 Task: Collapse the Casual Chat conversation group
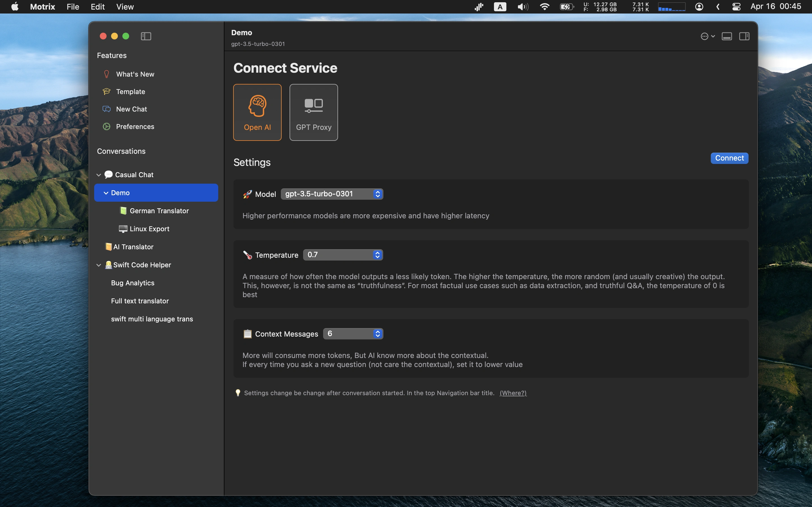[99, 175]
